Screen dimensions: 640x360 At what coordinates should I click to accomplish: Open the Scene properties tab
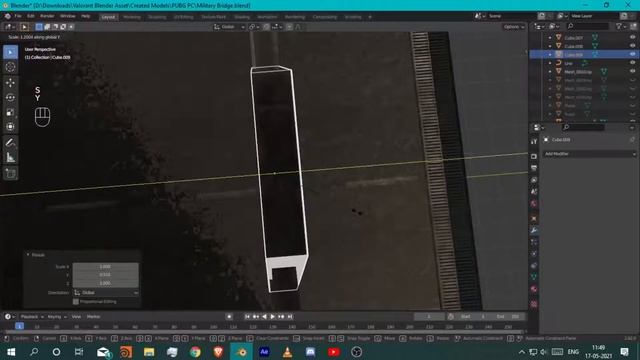(x=534, y=192)
